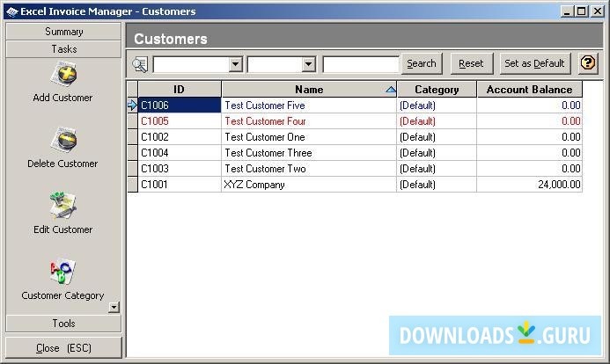Click the Edit Customer label

click(63, 229)
